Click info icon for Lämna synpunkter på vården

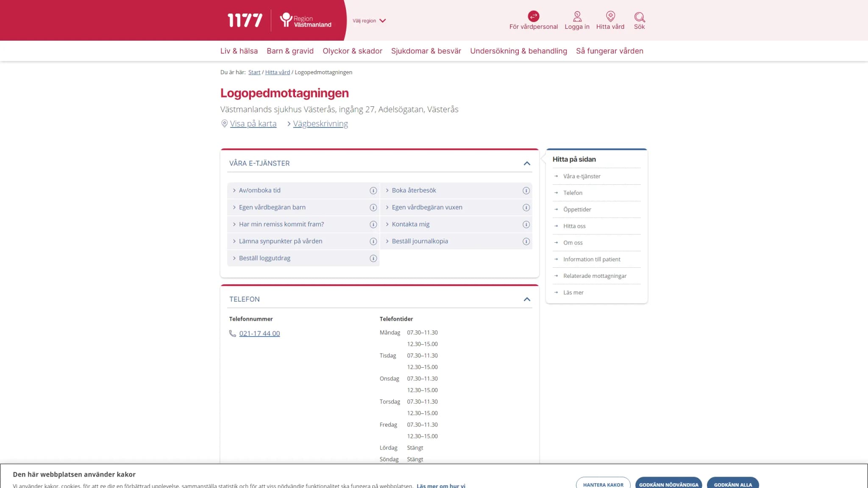tap(373, 241)
